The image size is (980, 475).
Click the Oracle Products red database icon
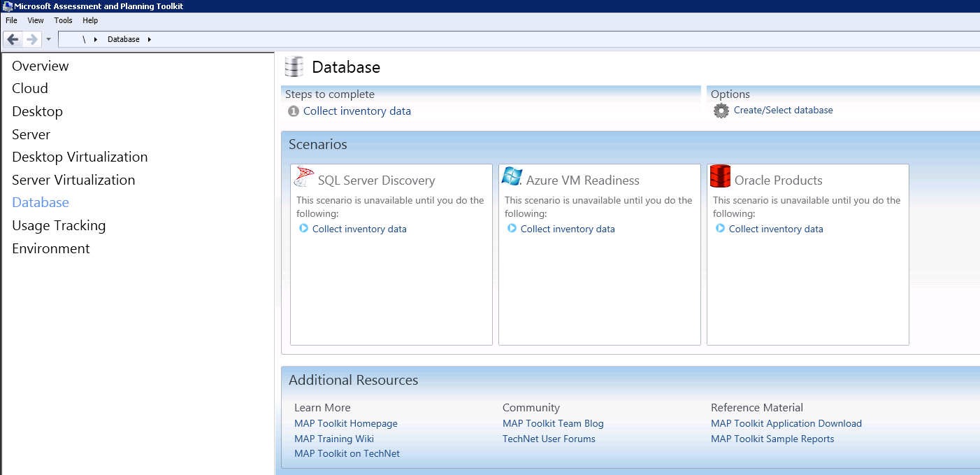[719, 176]
